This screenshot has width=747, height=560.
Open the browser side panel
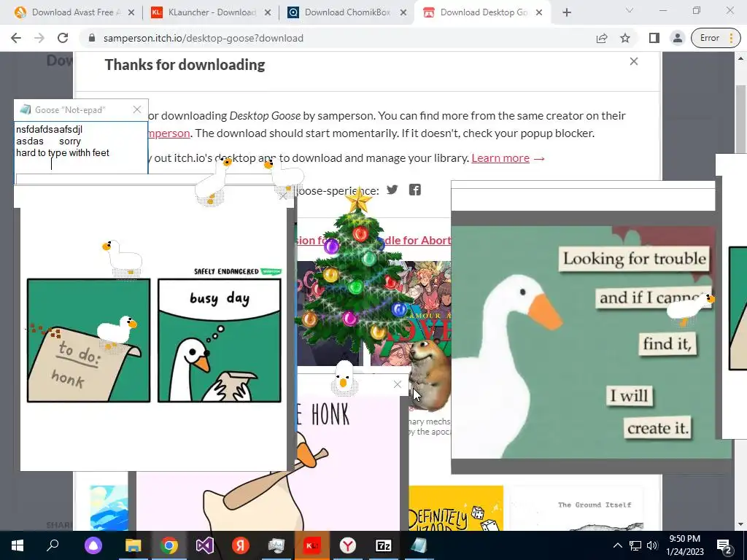pos(654,38)
